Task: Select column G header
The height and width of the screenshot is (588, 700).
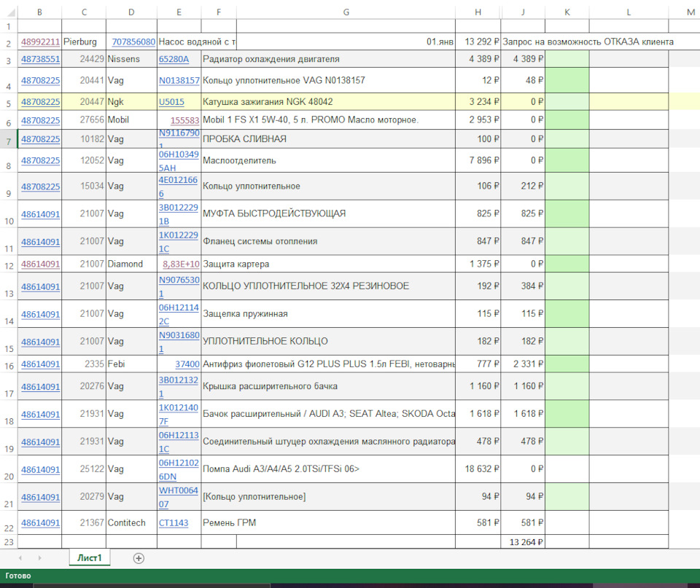Action: [346, 12]
